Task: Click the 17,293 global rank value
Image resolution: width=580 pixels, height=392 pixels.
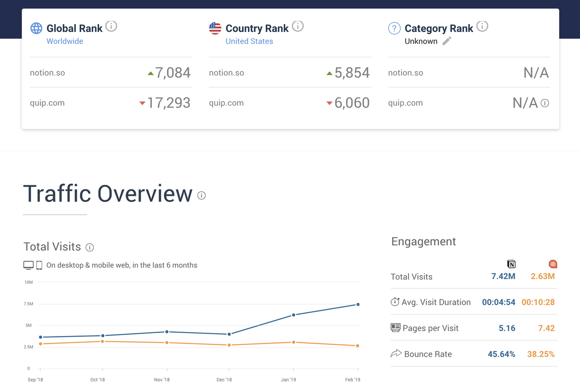Action: (x=169, y=103)
